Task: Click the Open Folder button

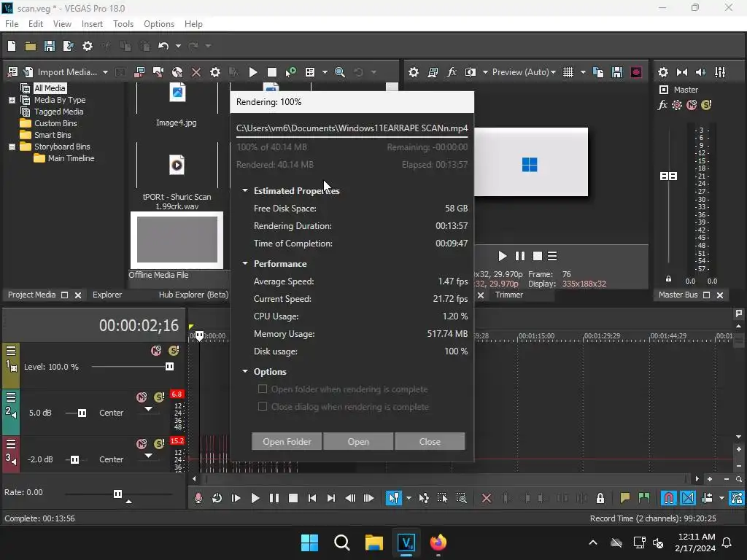Action: (x=287, y=441)
